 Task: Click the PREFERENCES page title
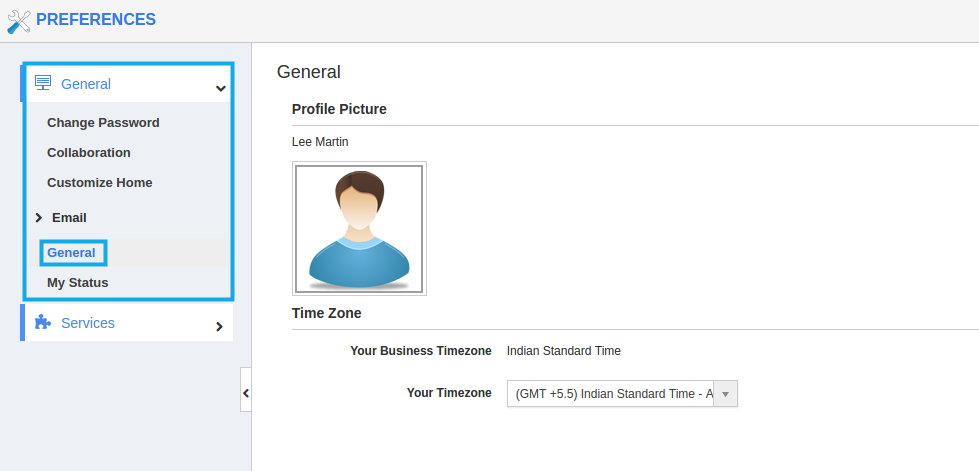96,19
